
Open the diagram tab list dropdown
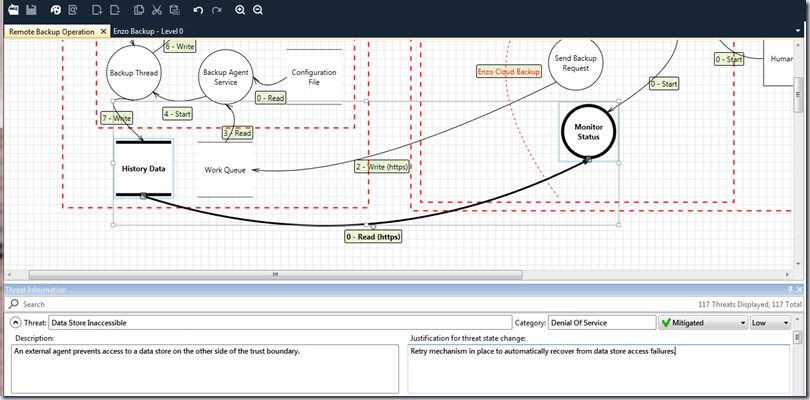(799, 32)
